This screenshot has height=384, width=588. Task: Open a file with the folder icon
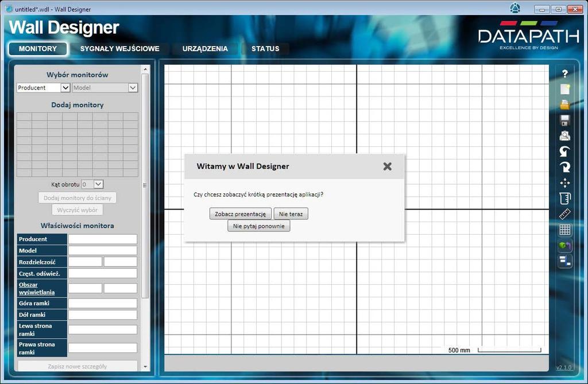565,104
